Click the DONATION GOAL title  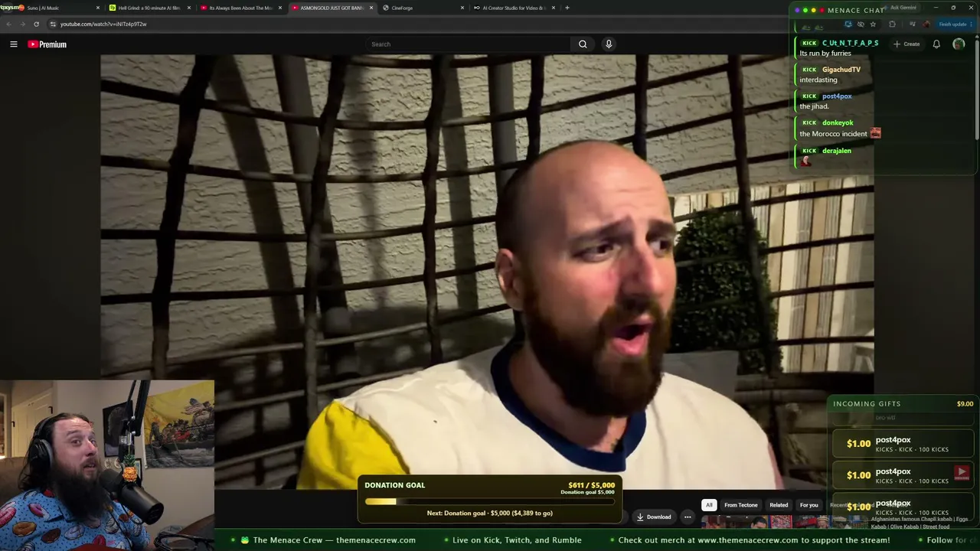click(x=394, y=485)
